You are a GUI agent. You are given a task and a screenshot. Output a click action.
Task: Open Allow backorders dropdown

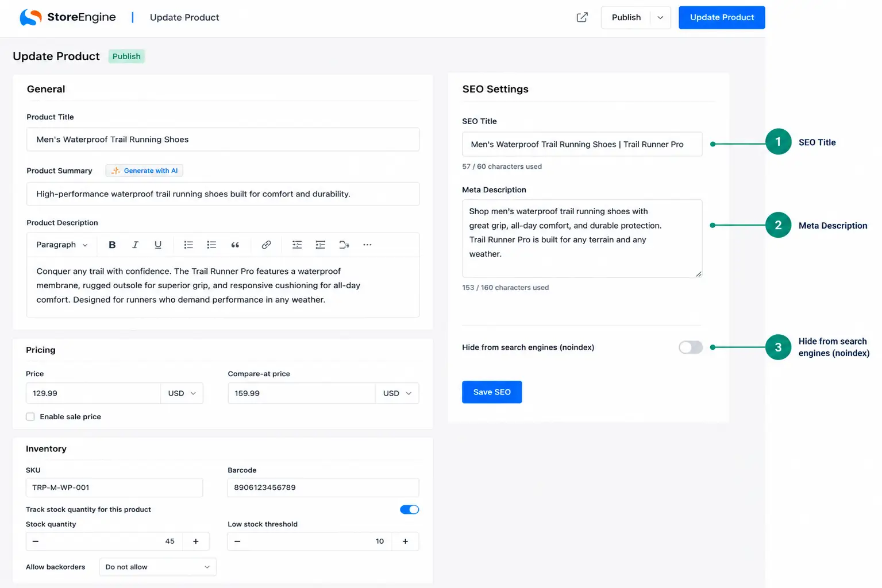click(x=158, y=567)
